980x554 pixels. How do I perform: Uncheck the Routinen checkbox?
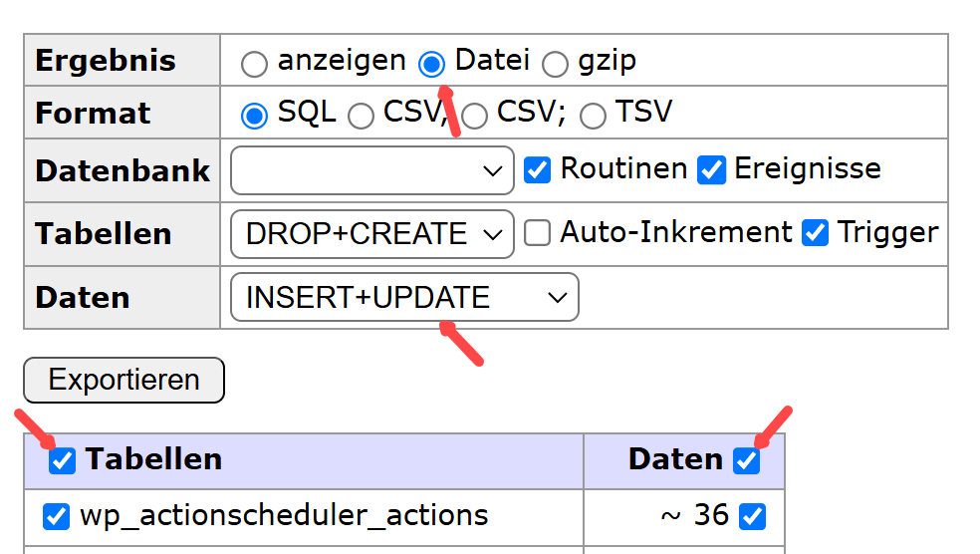coord(538,170)
